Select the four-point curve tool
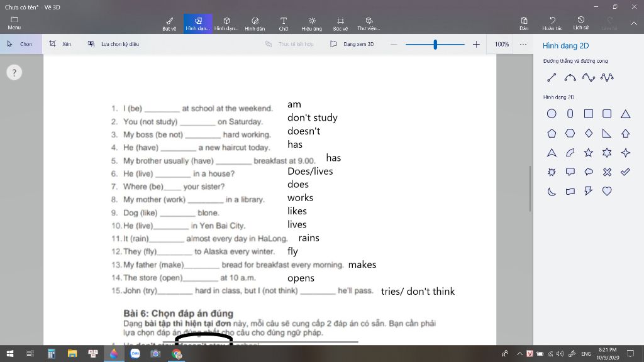This screenshot has height=362, width=644. (589, 77)
